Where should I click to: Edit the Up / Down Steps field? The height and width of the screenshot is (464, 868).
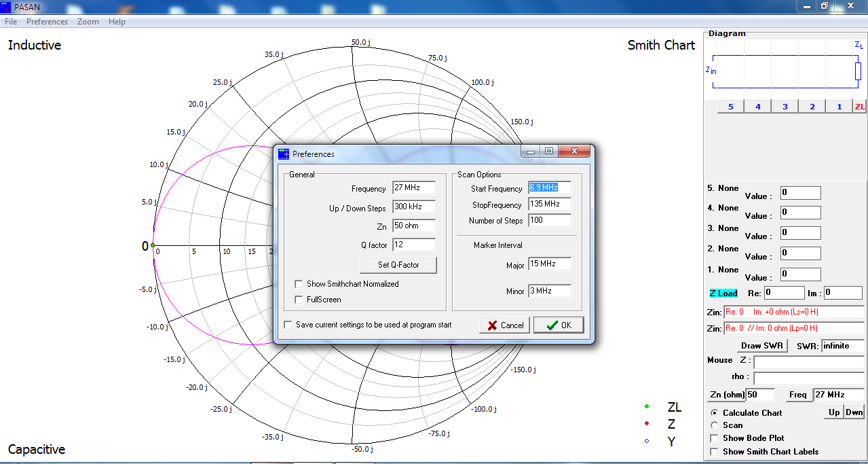click(413, 207)
